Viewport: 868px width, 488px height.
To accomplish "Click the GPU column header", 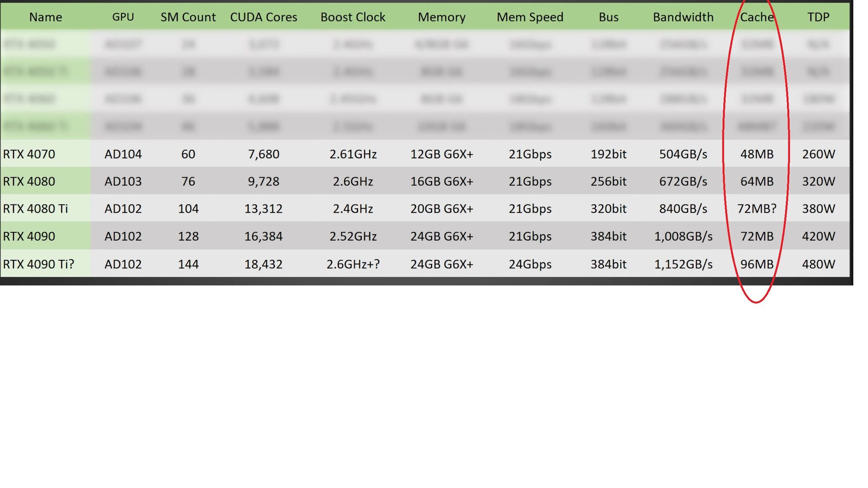I will (123, 17).
